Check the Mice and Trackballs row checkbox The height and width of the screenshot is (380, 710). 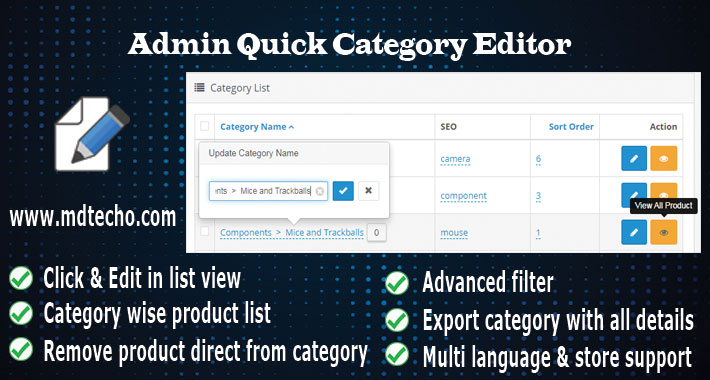pos(205,231)
